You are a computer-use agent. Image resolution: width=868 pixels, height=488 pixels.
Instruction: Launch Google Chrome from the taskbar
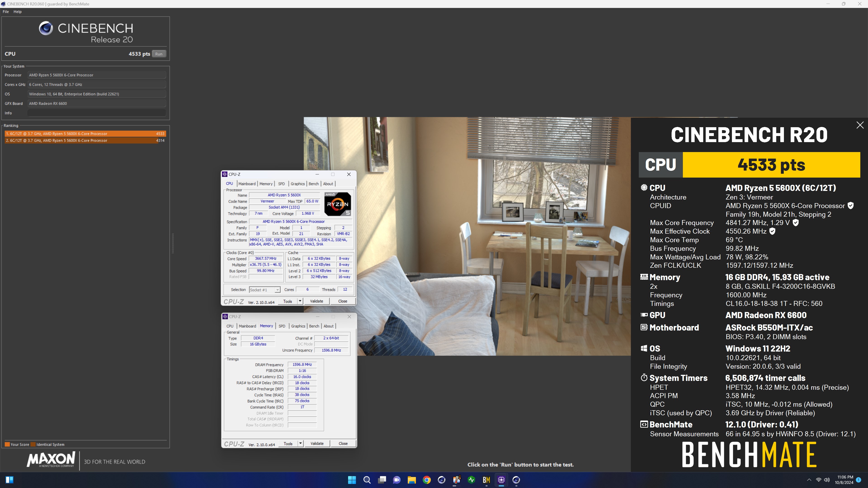[427, 480]
